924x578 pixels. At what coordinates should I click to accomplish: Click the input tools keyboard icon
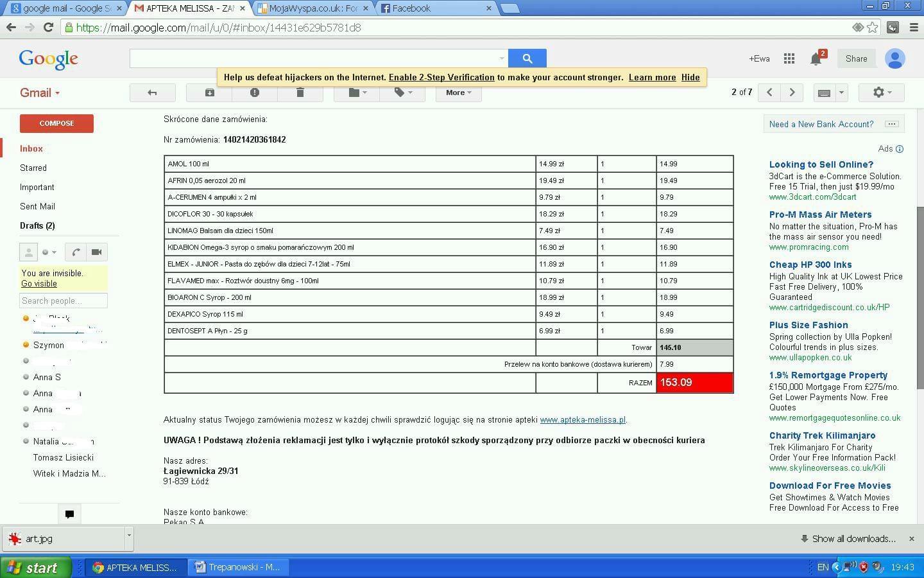coord(825,92)
